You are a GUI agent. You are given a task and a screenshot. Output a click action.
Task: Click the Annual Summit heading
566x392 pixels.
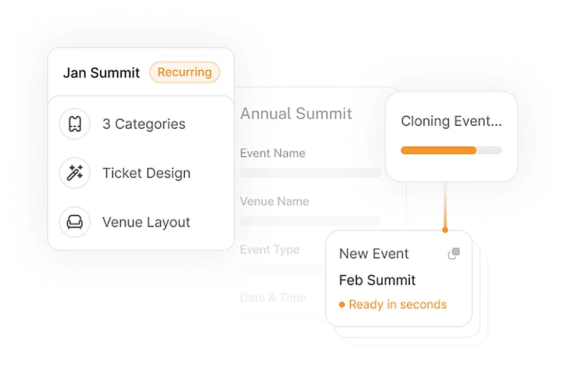click(296, 113)
